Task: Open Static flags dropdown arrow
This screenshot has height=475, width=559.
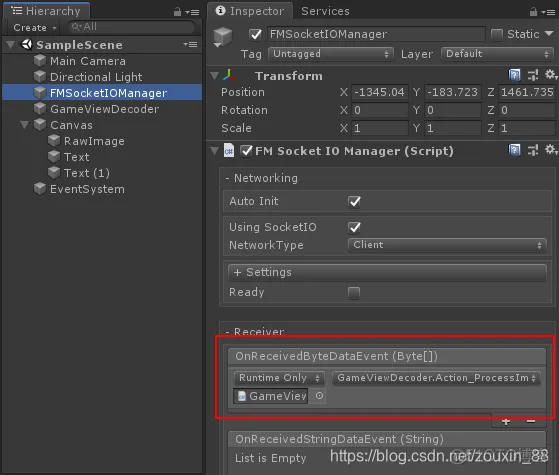Action: (x=549, y=34)
